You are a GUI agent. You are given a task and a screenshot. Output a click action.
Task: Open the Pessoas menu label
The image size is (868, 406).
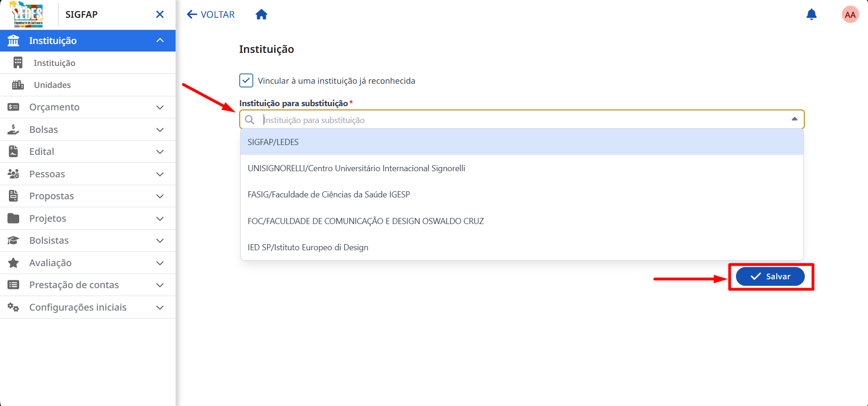pyautogui.click(x=47, y=174)
